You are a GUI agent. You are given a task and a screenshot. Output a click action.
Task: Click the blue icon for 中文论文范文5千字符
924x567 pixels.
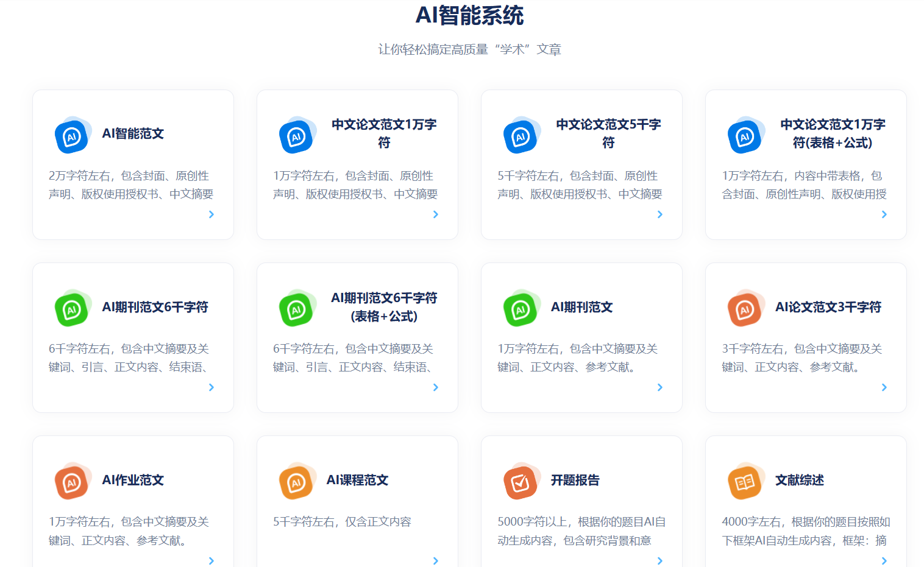(521, 136)
